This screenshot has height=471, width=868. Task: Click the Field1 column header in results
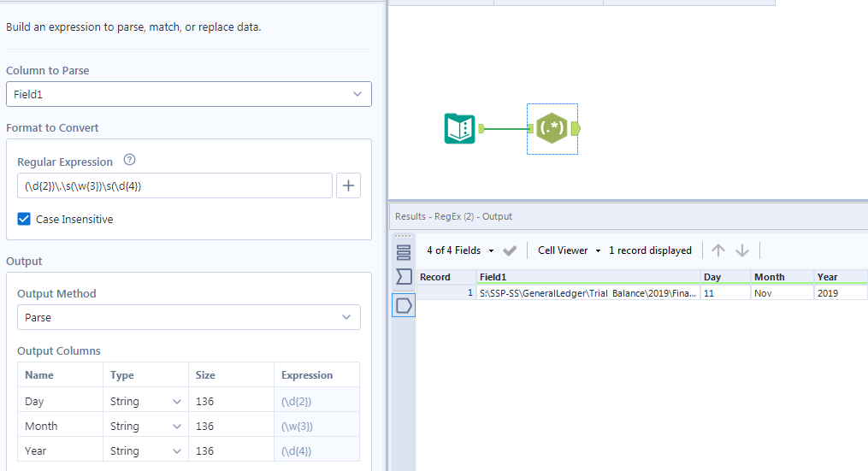coord(588,277)
